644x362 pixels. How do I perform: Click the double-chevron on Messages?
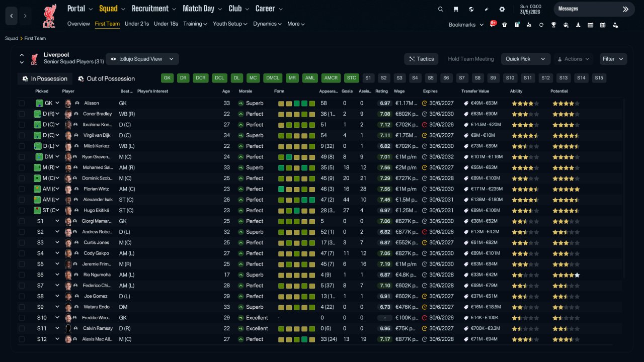[625, 9]
